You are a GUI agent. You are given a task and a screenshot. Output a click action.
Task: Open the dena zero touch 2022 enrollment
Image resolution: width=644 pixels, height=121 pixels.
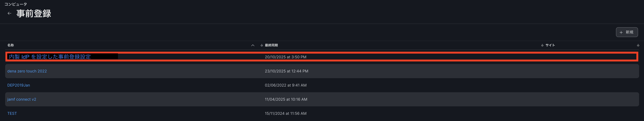(27, 71)
